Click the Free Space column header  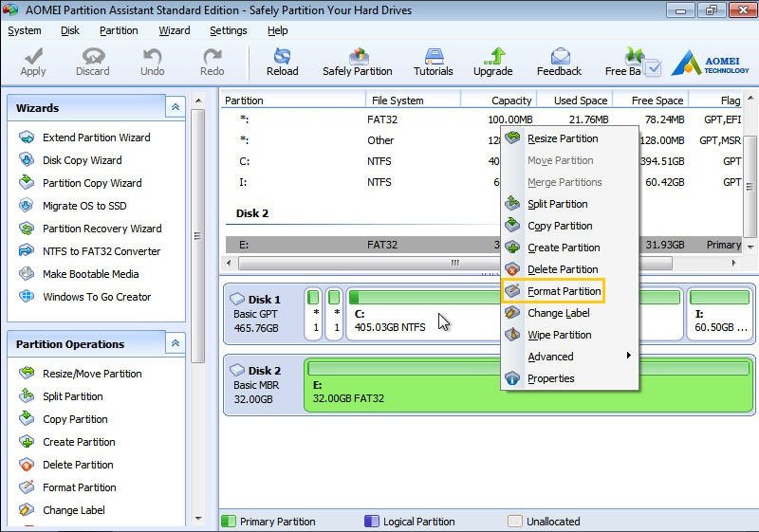pos(651,101)
